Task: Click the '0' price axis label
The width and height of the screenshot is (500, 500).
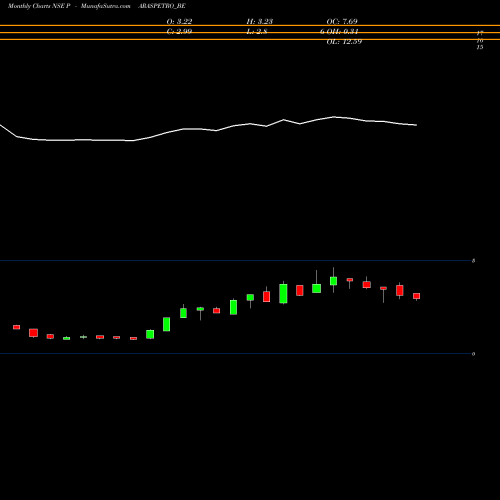Action: coord(473,354)
